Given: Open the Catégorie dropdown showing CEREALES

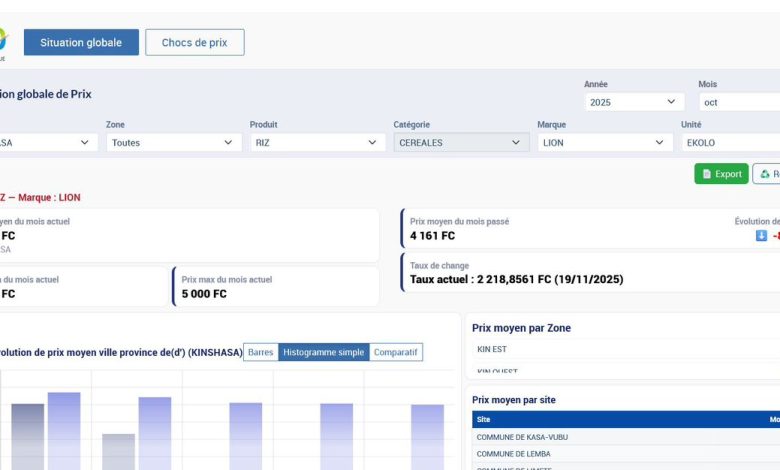Looking at the screenshot, I should [x=461, y=143].
